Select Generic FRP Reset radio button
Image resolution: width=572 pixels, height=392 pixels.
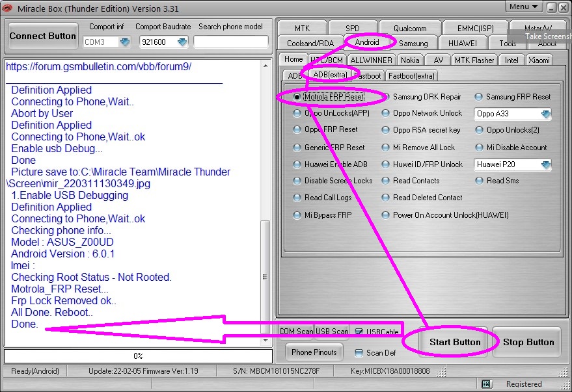click(297, 148)
